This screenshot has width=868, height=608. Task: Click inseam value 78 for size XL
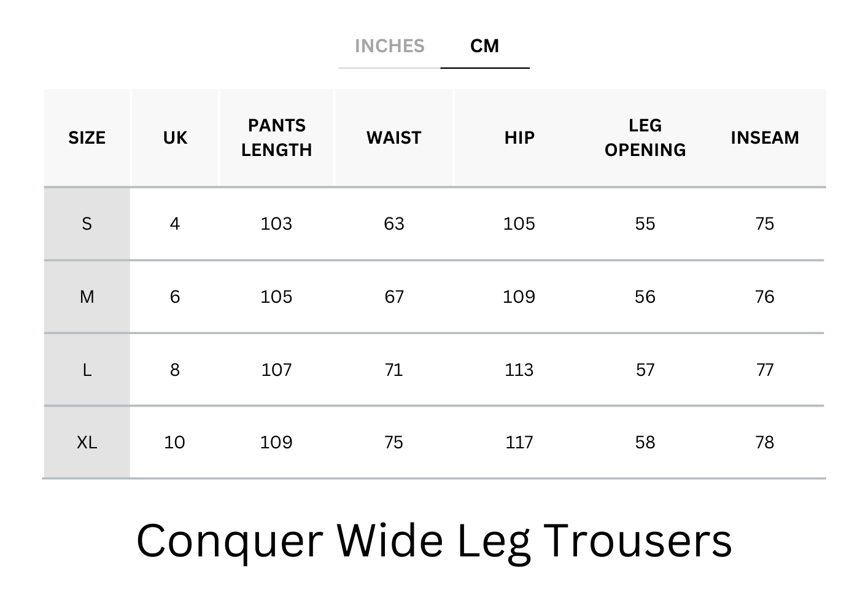click(764, 442)
